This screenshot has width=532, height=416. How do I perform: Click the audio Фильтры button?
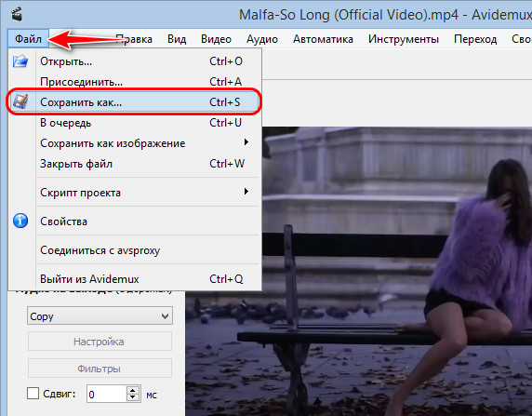100,369
